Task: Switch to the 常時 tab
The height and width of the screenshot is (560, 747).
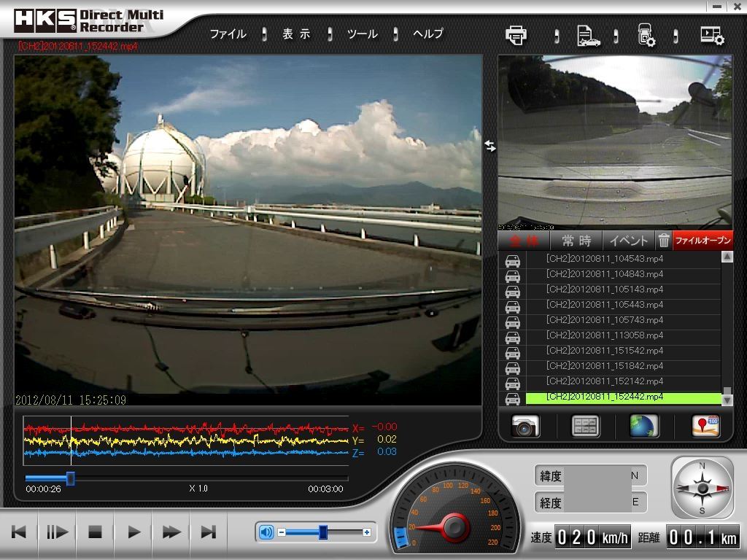Action: click(576, 241)
